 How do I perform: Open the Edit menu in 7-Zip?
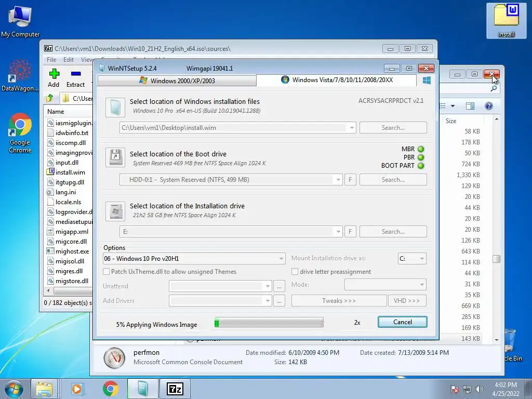[x=69, y=60]
